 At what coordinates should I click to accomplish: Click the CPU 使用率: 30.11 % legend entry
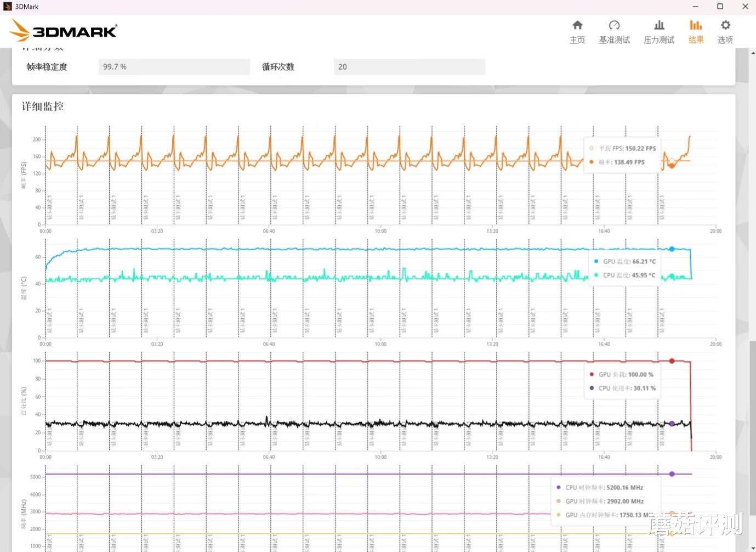point(622,388)
